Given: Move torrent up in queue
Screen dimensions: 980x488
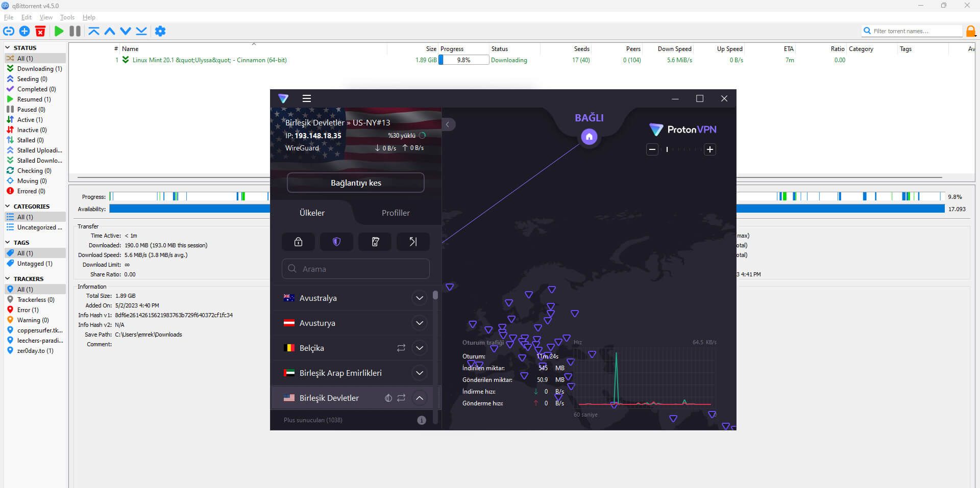Looking at the screenshot, I should point(110,31).
